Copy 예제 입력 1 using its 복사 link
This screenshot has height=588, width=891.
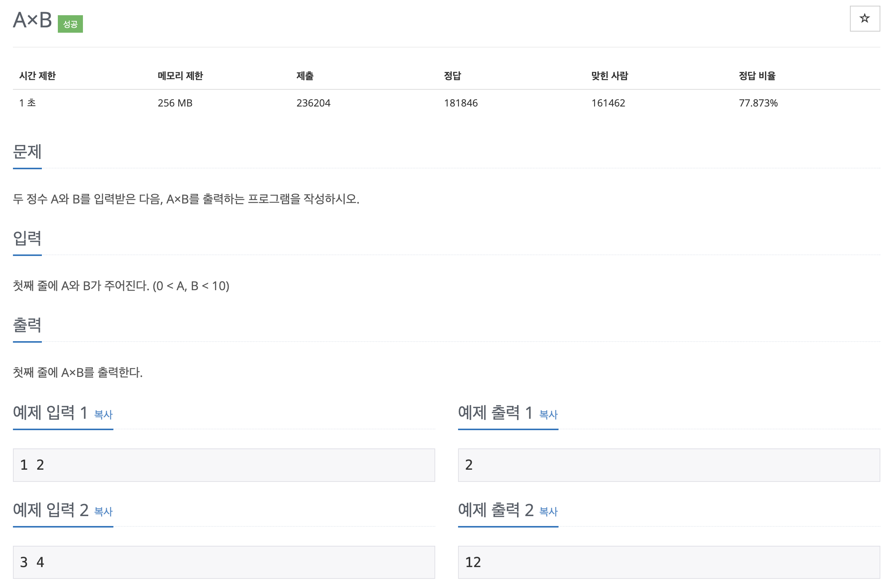[x=103, y=415]
